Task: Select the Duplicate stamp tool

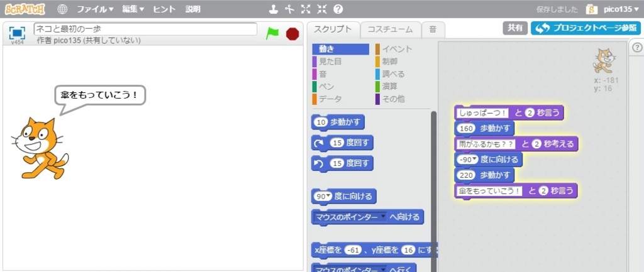Action: [x=273, y=9]
